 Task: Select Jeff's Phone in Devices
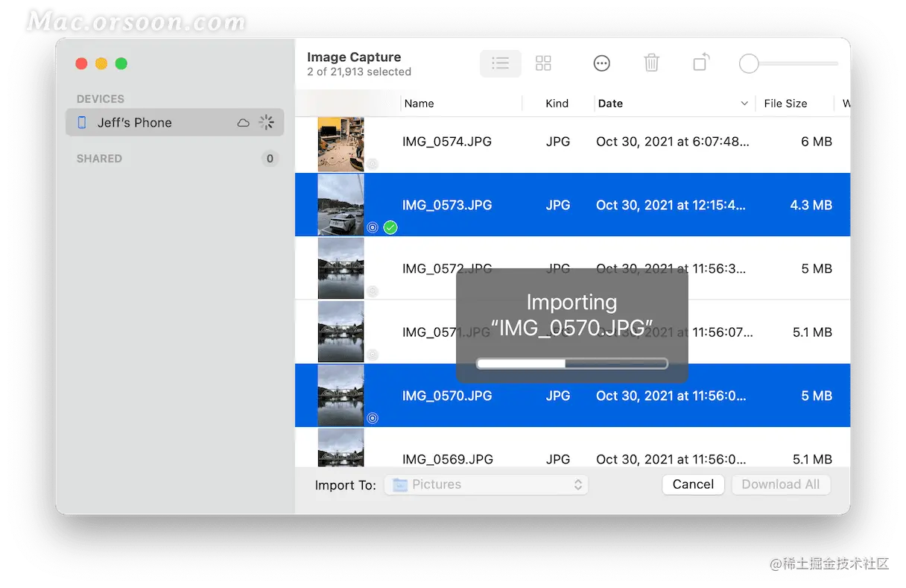pos(174,122)
